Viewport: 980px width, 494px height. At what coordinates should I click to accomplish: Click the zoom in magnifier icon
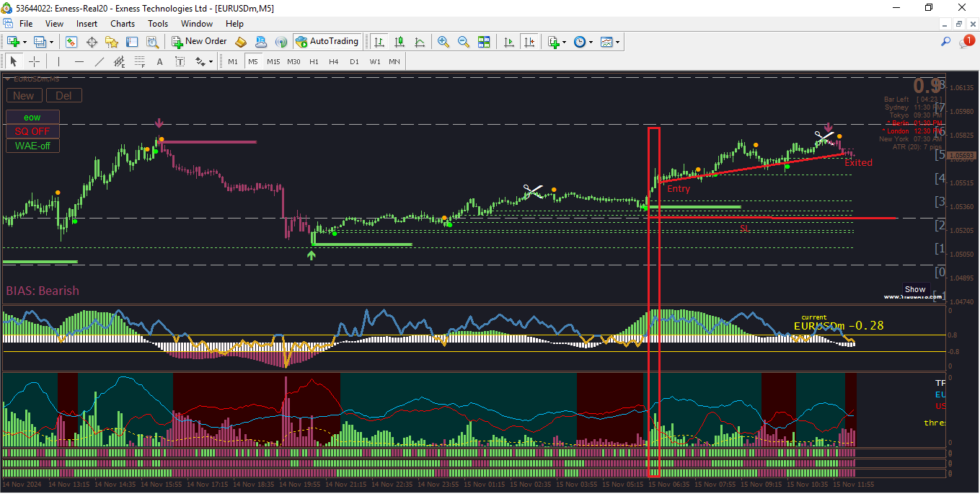click(x=443, y=42)
